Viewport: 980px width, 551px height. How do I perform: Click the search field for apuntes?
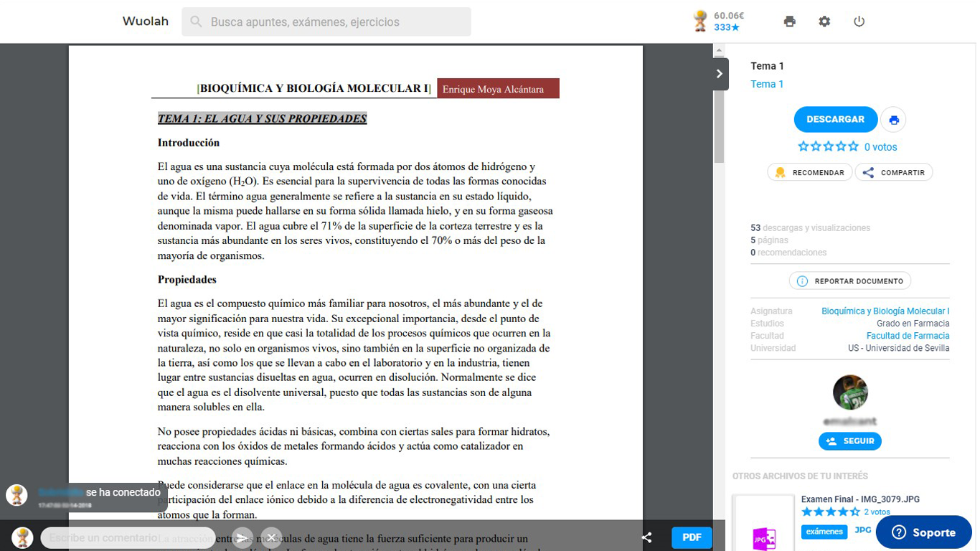pos(326,22)
